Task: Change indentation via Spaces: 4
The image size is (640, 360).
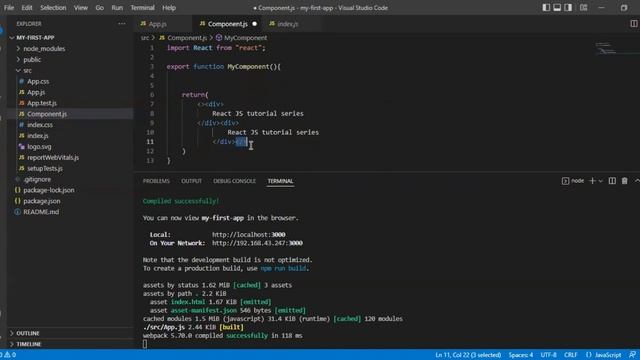Action: (x=521, y=355)
